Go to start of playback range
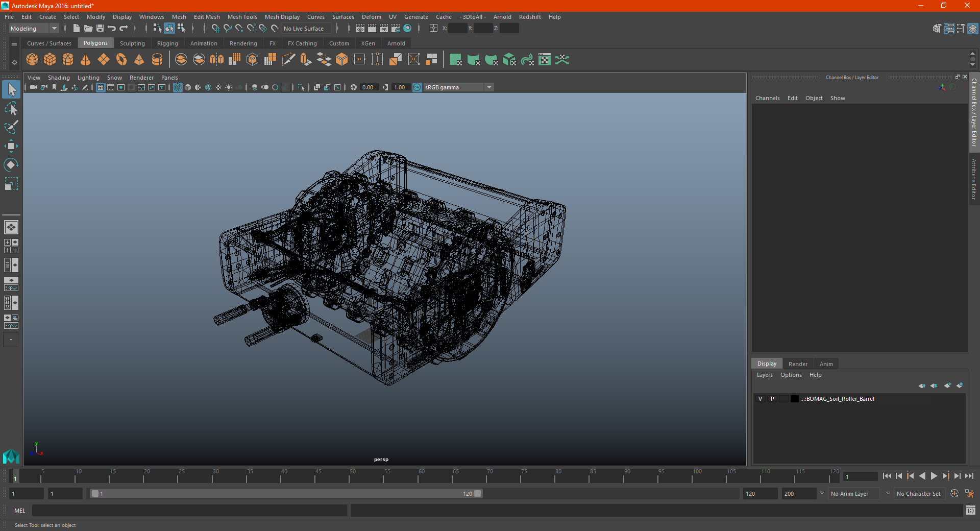This screenshot has width=980, height=531. coord(887,476)
